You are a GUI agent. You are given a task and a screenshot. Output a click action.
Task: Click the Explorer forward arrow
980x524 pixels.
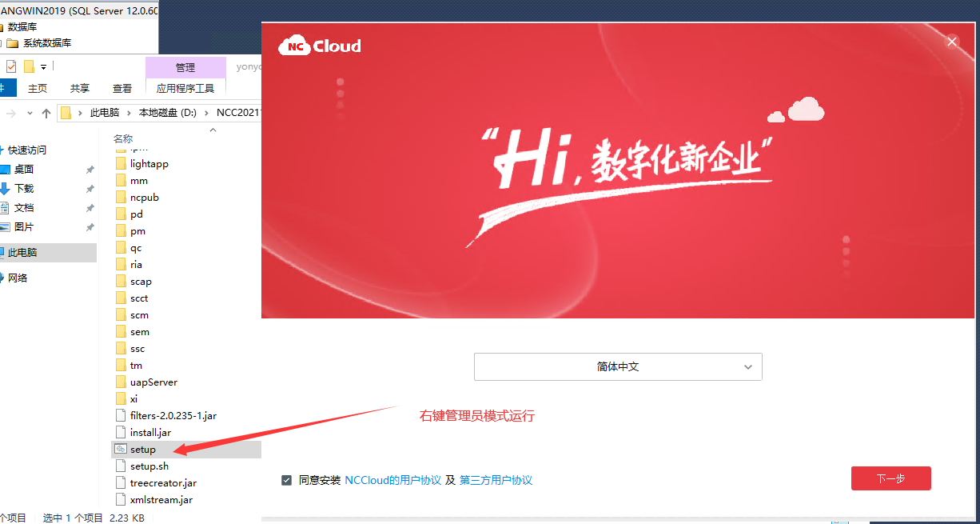[11, 113]
